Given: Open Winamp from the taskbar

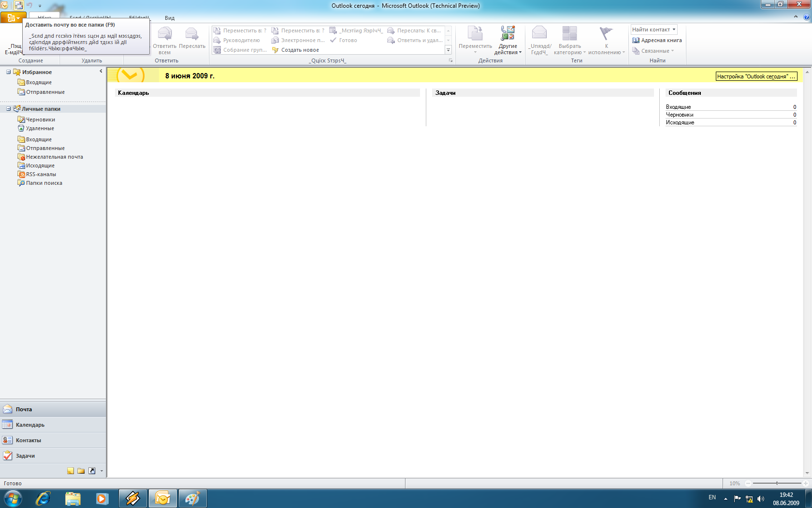Looking at the screenshot, I should [133, 498].
